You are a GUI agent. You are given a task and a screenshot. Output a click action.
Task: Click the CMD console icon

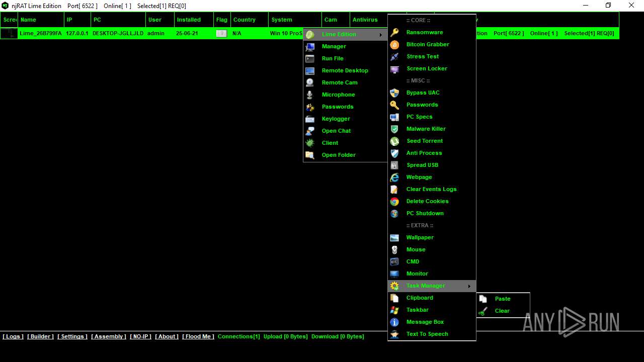[x=394, y=261]
